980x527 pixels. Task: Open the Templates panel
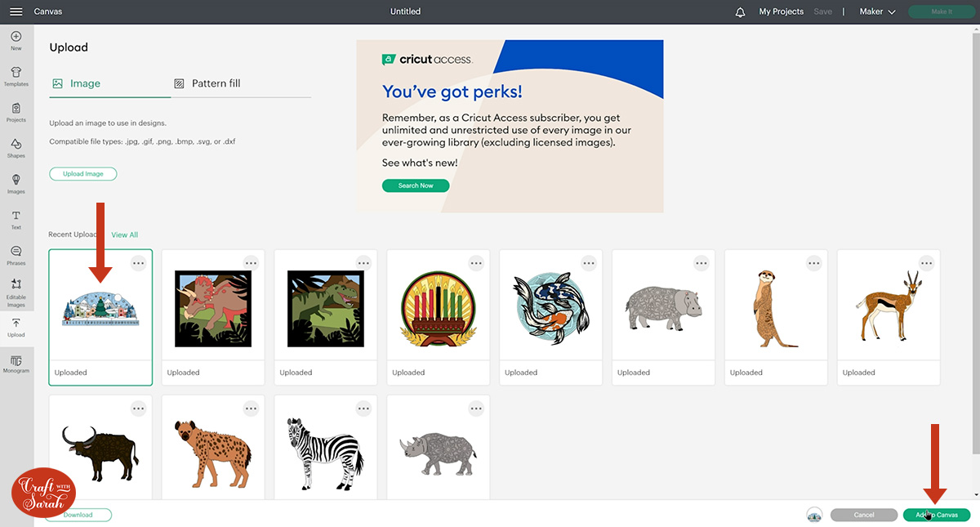pyautogui.click(x=16, y=76)
